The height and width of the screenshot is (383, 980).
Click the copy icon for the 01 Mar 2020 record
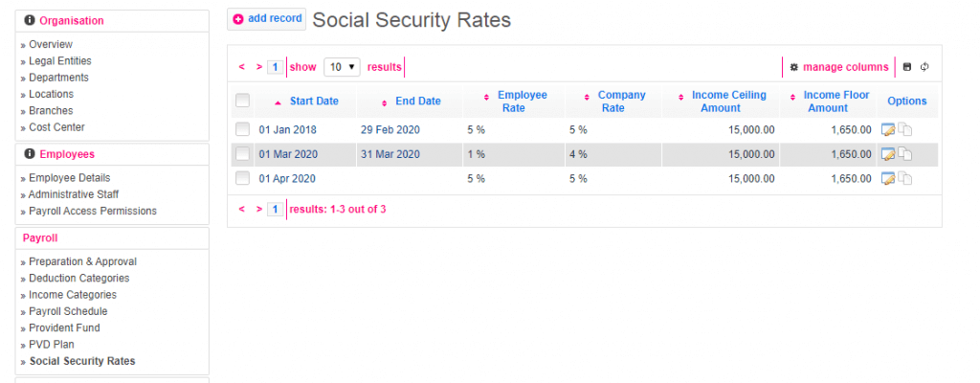point(904,154)
